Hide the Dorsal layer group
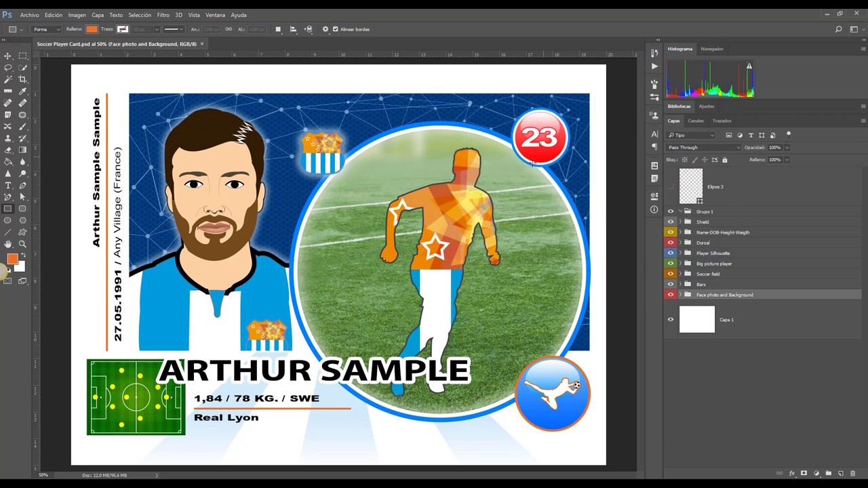The width and height of the screenshot is (868, 488). [671, 243]
